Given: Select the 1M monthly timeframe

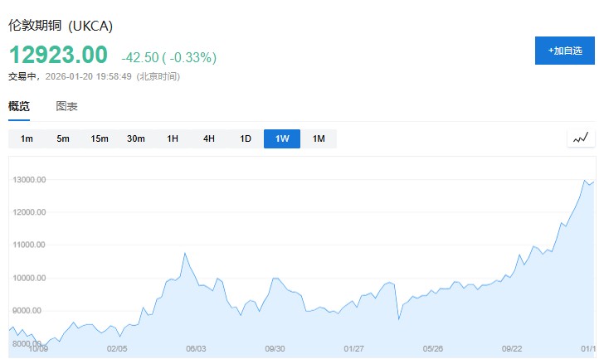Looking at the screenshot, I should click(x=319, y=138).
